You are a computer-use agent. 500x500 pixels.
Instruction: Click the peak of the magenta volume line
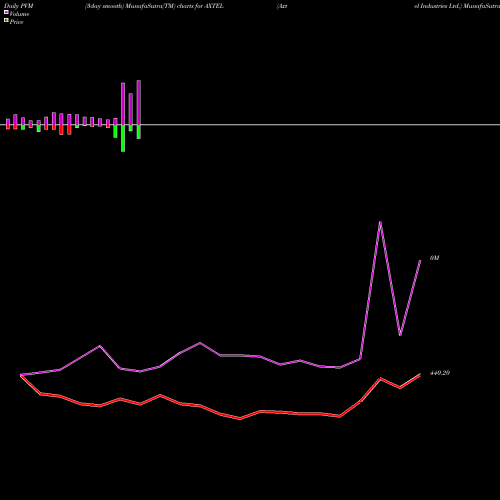(380, 222)
